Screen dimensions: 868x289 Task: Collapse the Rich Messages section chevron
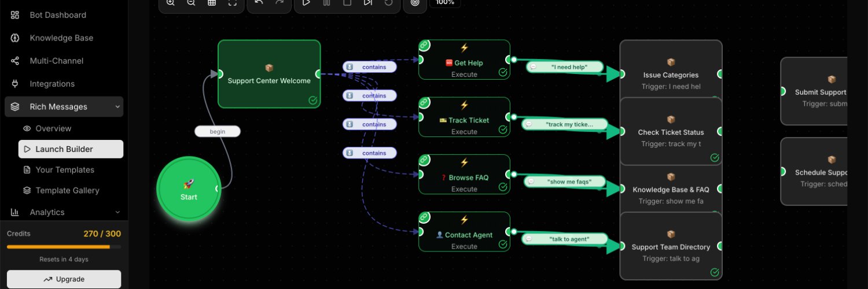[x=117, y=107]
